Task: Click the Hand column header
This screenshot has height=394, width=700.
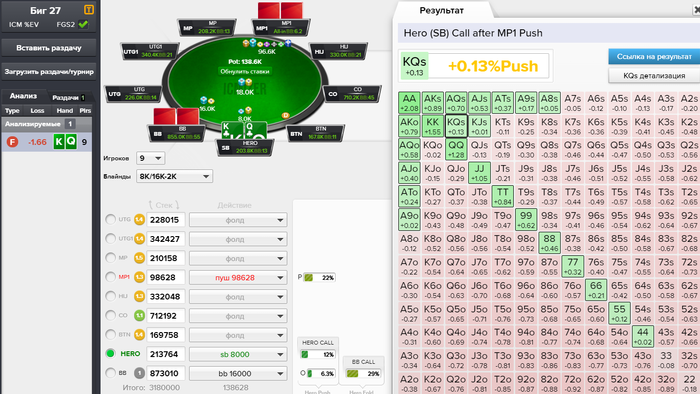Action: 64,111
